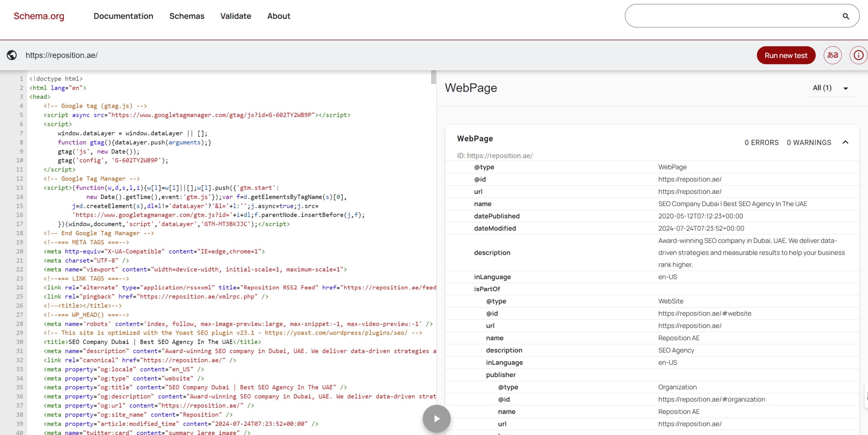Screen dimensions: 868x435
Task: Click the WebSite type value
Action: (671, 301)
